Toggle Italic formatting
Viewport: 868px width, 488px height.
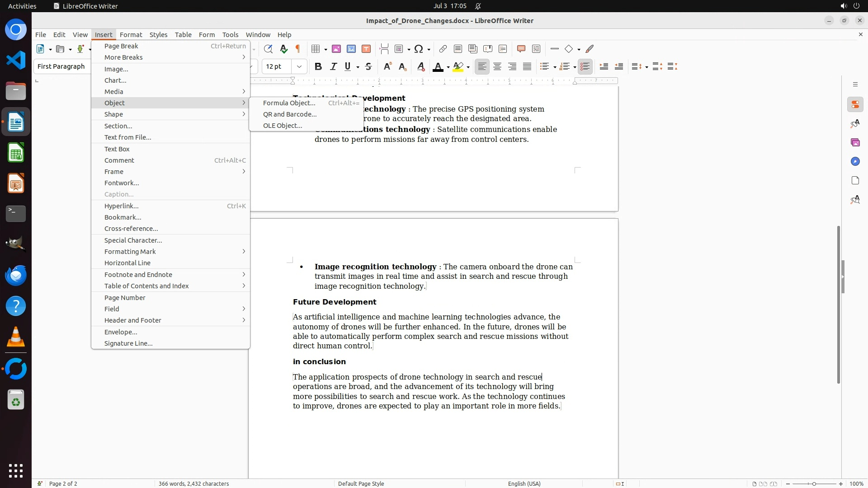333,67
